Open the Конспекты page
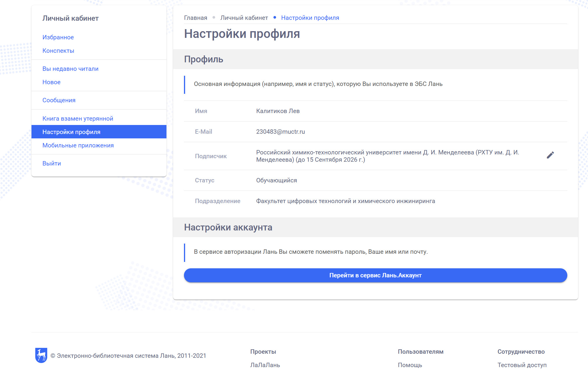 tap(58, 50)
